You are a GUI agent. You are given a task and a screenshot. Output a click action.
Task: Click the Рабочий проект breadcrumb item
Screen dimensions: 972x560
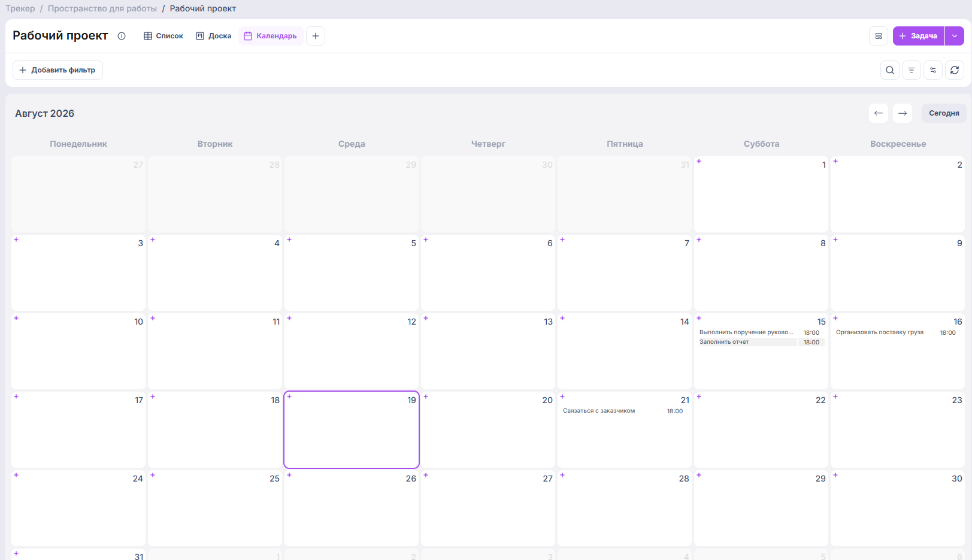tap(203, 8)
